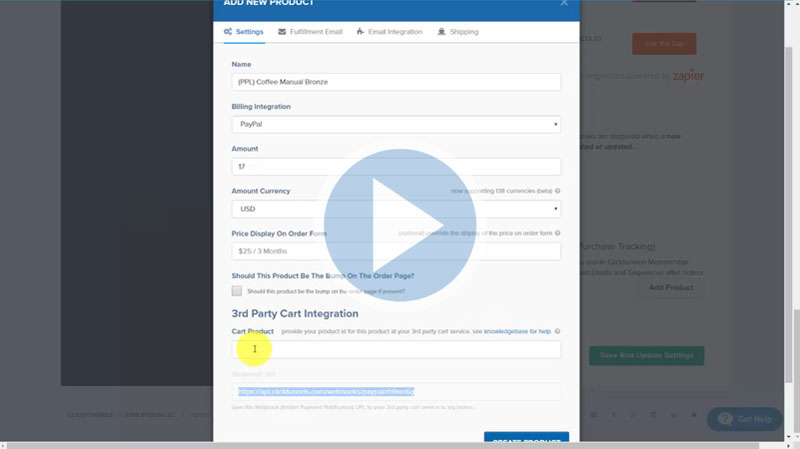Open the Shipping tab
The height and width of the screenshot is (449, 800).
[x=458, y=32]
